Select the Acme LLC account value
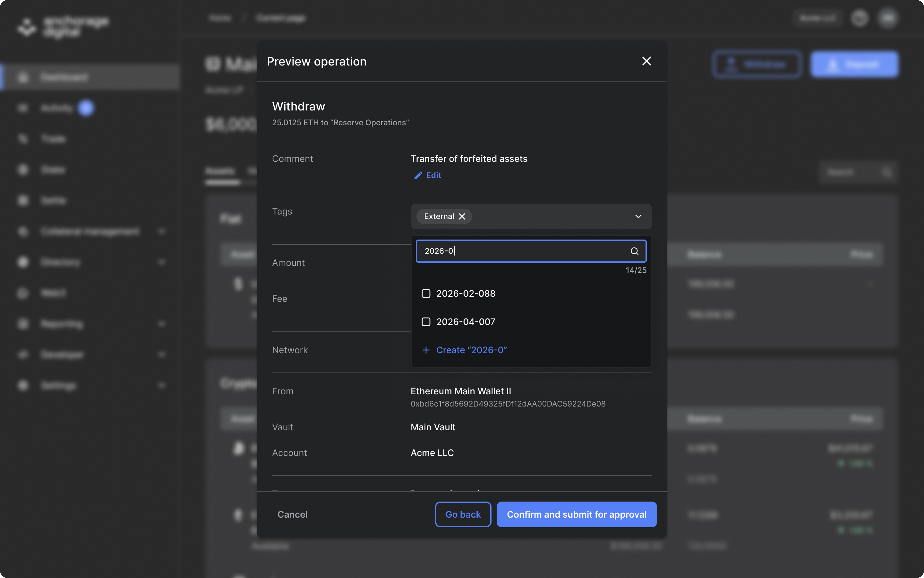This screenshot has width=924, height=578. 432,453
